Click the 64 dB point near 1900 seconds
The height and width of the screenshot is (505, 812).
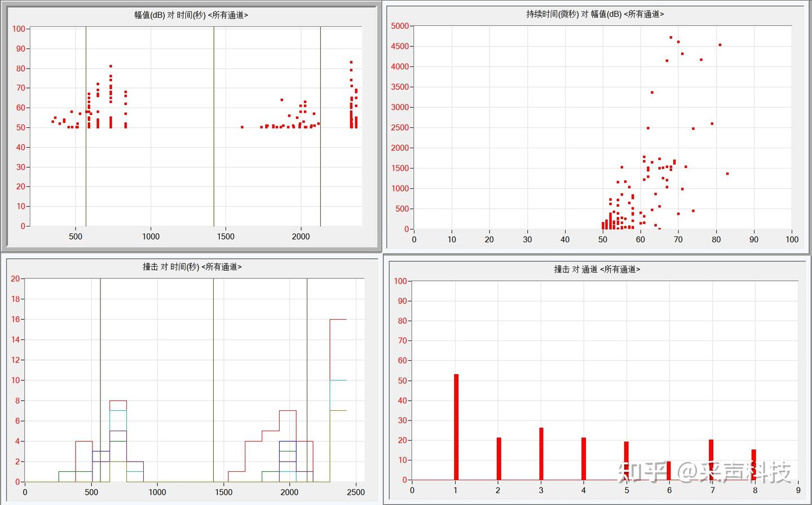(x=282, y=100)
